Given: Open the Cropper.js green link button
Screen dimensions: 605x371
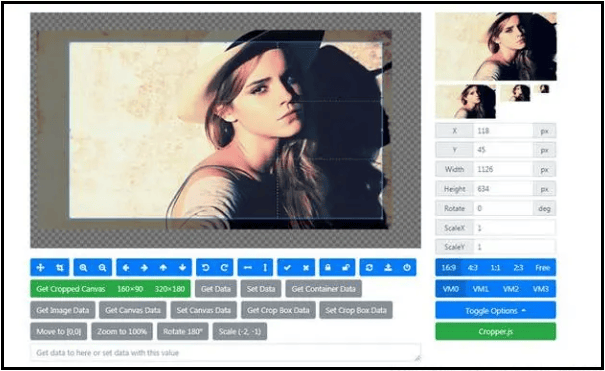Looking at the screenshot, I should (495, 332).
